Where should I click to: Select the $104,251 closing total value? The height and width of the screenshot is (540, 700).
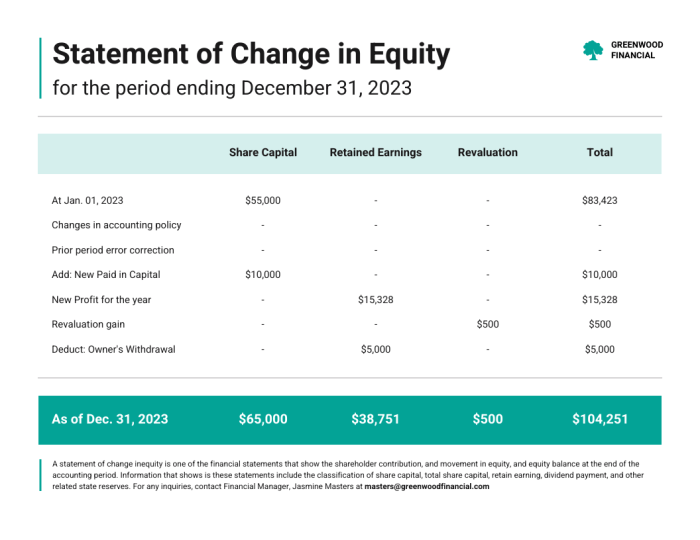(x=600, y=419)
